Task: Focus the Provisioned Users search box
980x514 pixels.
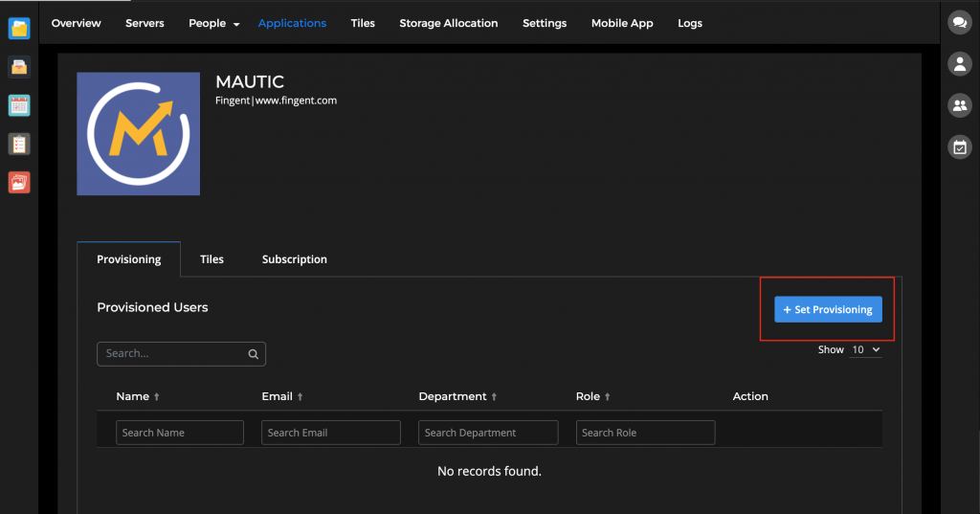Action: tap(181, 354)
